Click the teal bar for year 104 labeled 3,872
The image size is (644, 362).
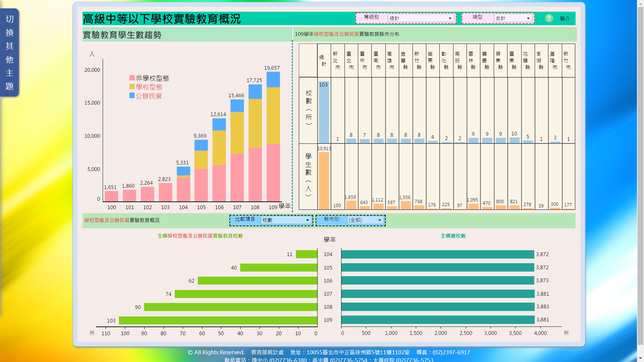tap(437, 254)
